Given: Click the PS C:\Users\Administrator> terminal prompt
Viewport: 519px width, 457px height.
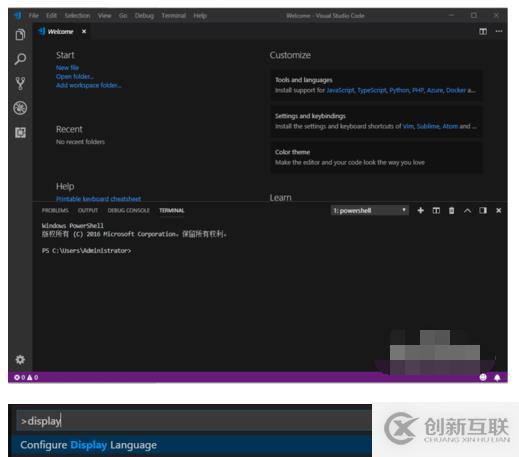Looking at the screenshot, I should pyautogui.click(x=86, y=251).
